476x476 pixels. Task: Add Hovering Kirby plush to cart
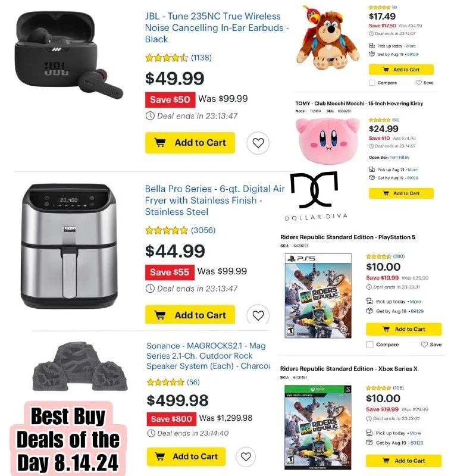[401, 193]
